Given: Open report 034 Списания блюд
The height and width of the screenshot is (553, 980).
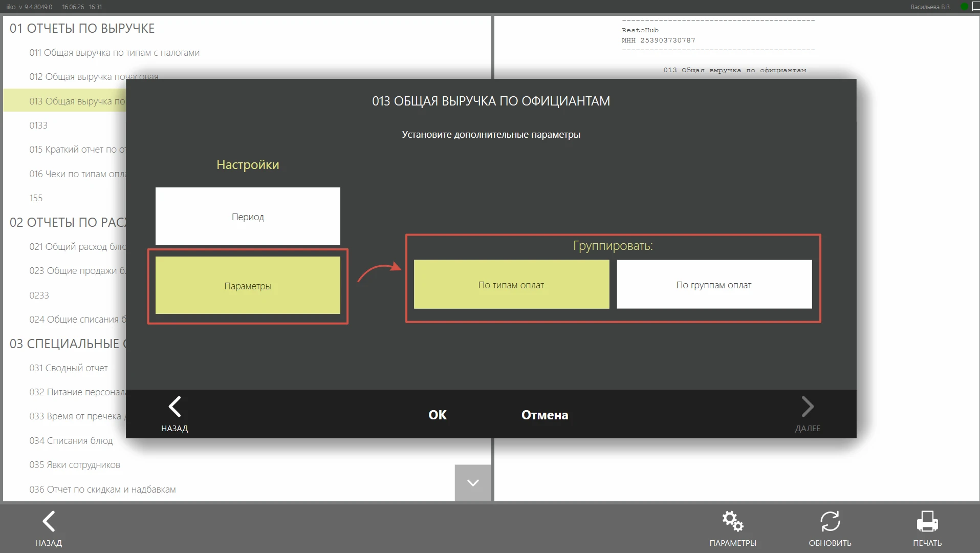Looking at the screenshot, I should (x=71, y=441).
